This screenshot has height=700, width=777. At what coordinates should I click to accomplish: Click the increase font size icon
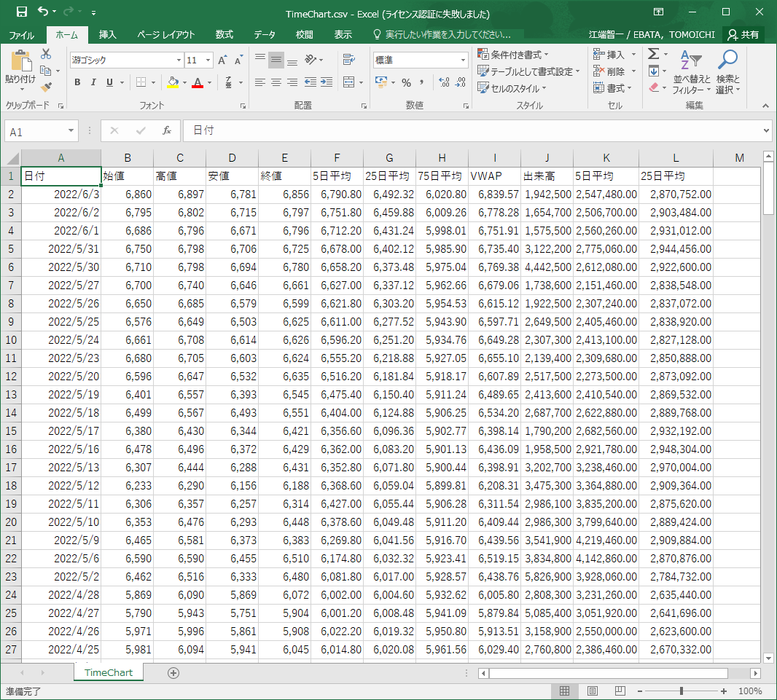(x=222, y=60)
